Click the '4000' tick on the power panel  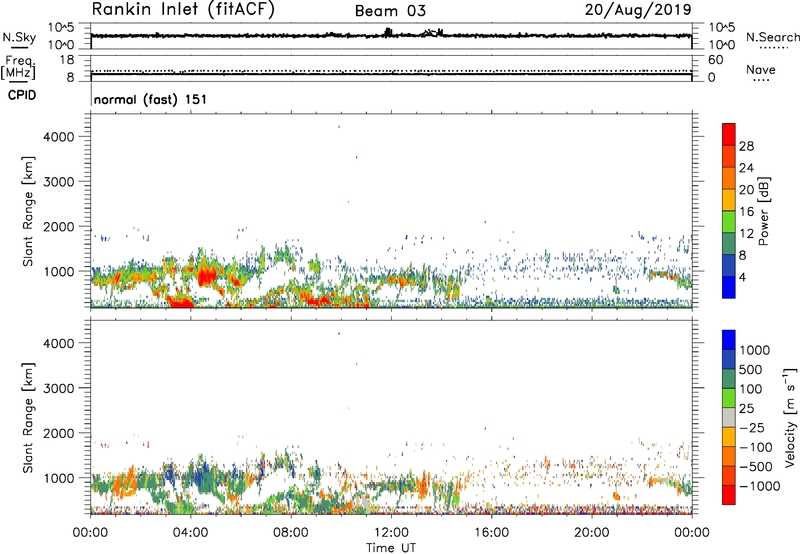pos(59,137)
